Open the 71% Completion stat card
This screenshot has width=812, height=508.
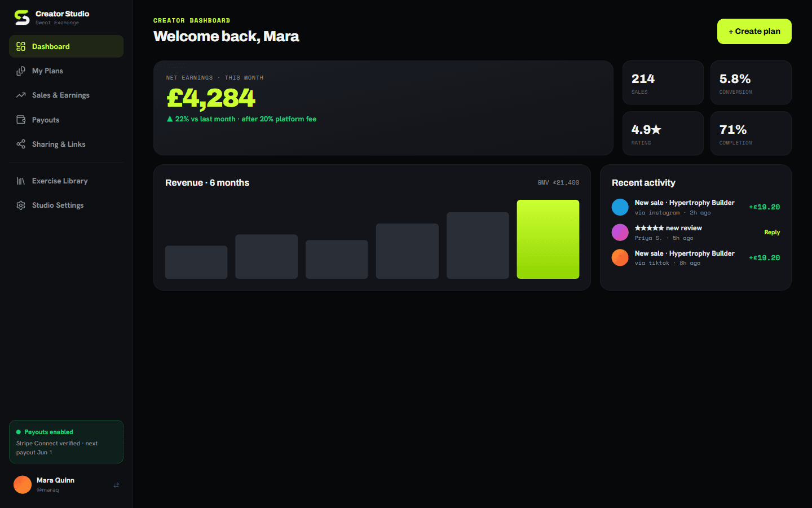(751, 133)
